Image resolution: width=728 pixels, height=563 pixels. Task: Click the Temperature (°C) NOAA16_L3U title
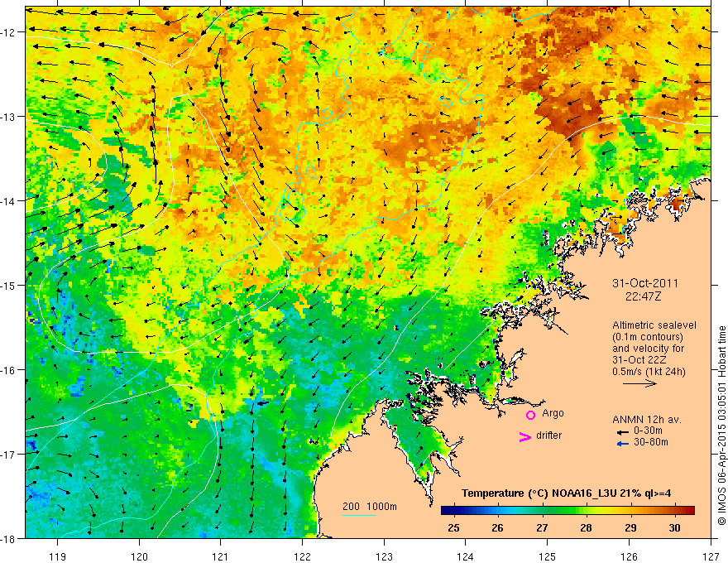pyautogui.click(x=566, y=493)
